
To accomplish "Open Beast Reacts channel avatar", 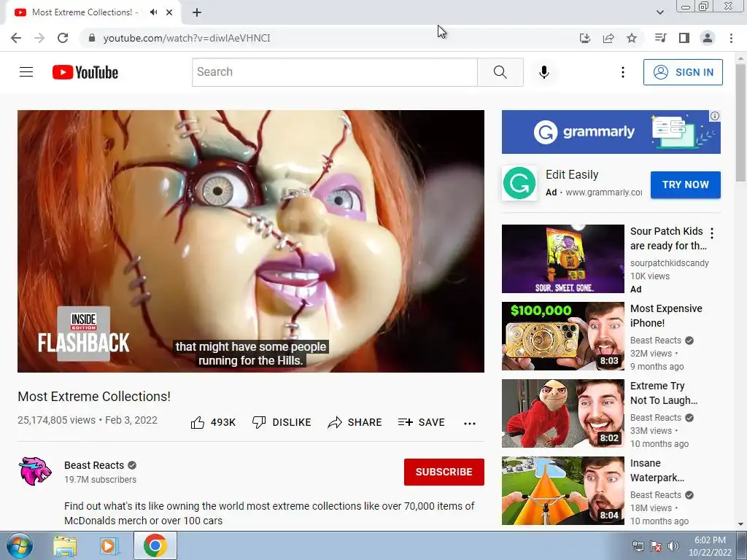I will (35, 472).
